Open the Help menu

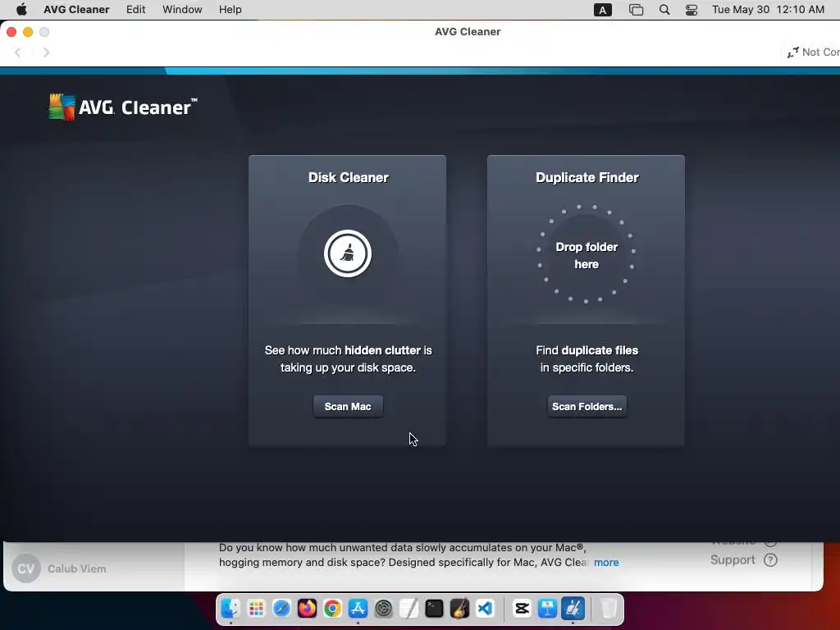coord(231,10)
